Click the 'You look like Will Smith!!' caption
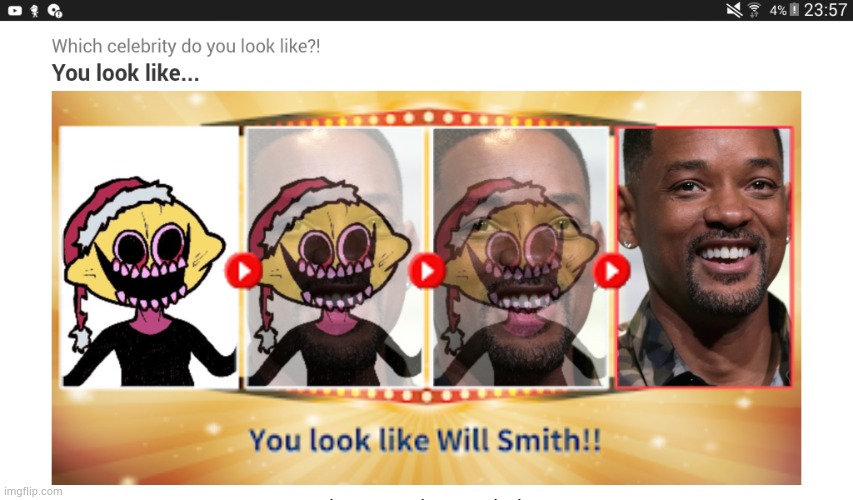 425,440
